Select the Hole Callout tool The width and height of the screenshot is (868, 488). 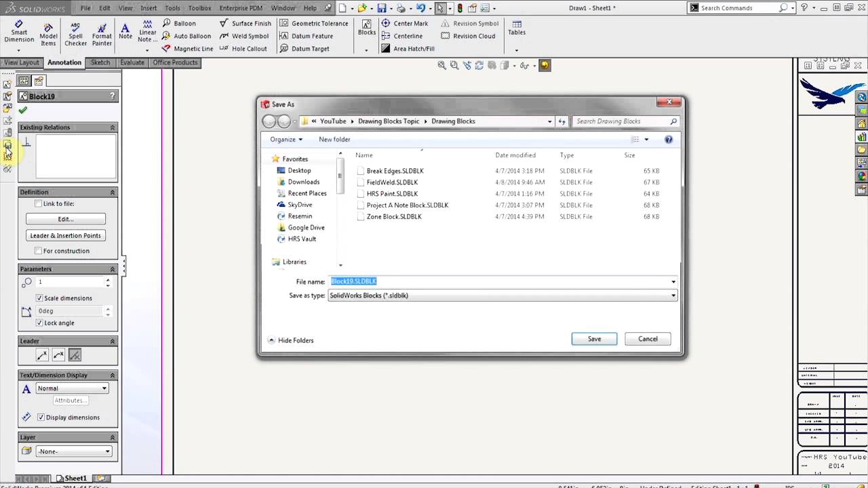click(243, 49)
